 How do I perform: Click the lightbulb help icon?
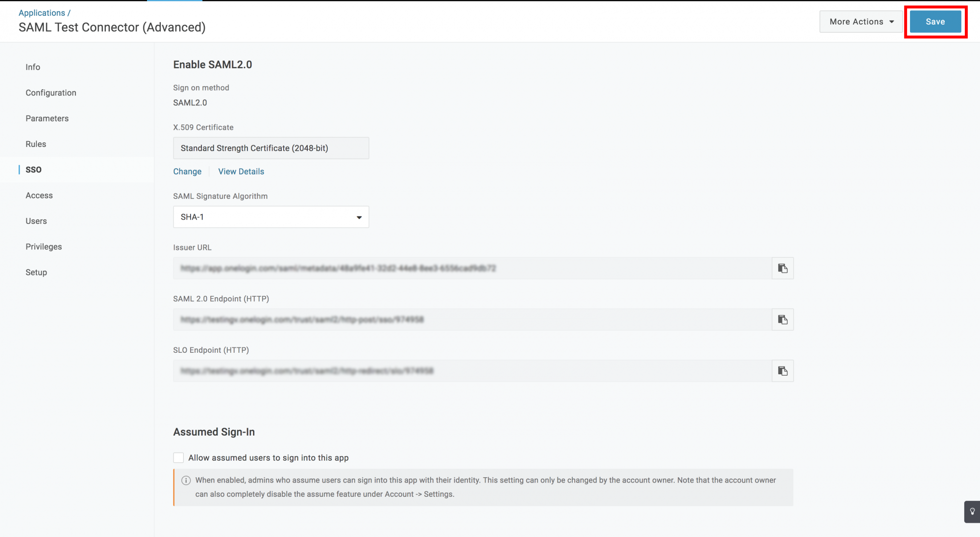click(x=972, y=512)
